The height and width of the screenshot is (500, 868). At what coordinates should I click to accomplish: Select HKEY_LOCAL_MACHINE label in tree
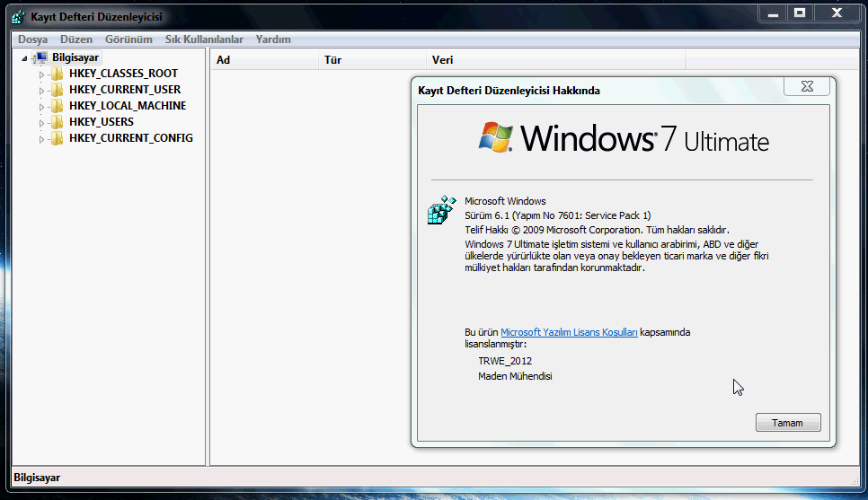tap(128, 106)
